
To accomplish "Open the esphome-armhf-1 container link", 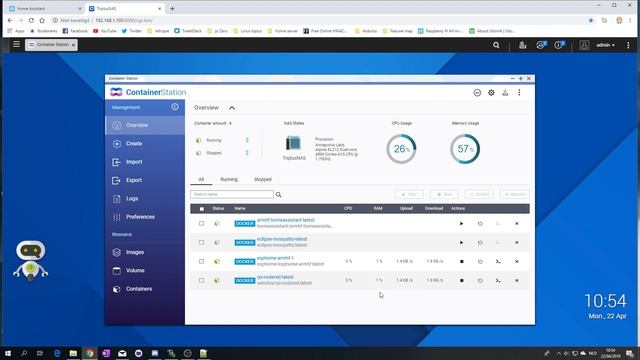I will tap(275, 258).
